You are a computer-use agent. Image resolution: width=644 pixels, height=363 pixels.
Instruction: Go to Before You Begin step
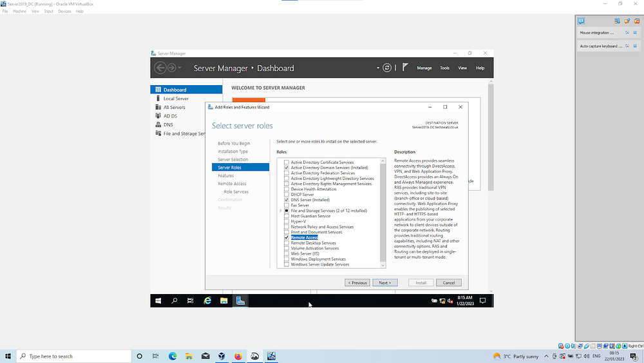click(234, 144)
